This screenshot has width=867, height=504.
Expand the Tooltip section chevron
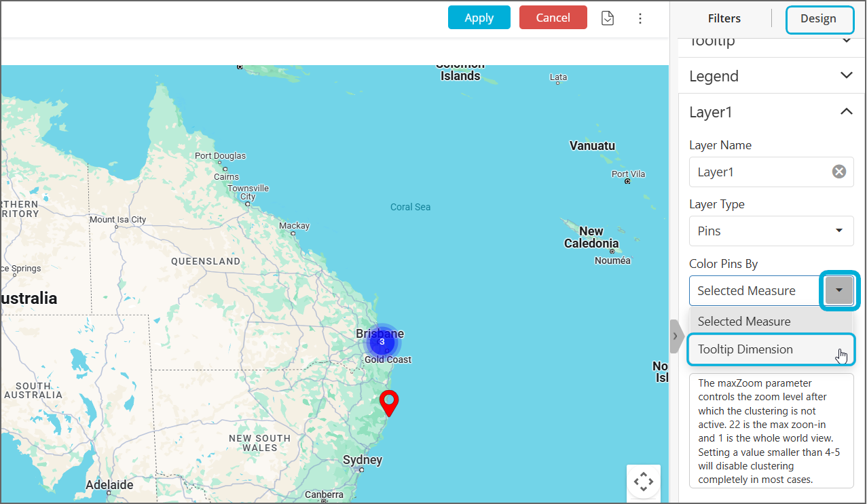click(x=846, y=41)
